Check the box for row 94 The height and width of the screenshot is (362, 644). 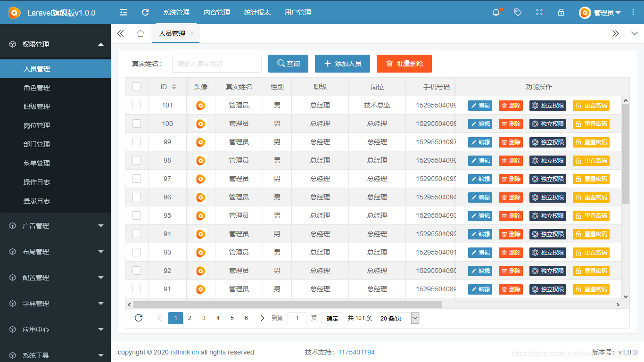click(x=137, y=234)
